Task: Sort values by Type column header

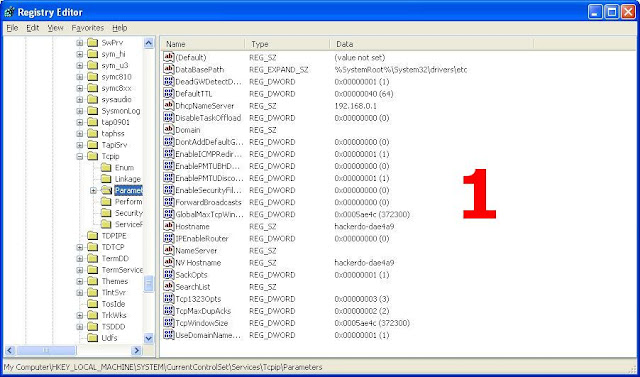Action: [x=287, y=44]
